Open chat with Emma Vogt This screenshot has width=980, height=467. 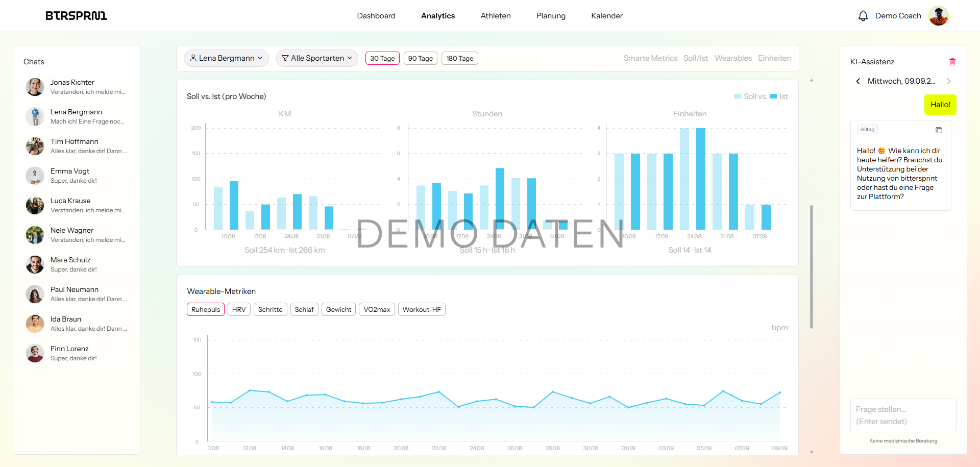click(77, 176)
